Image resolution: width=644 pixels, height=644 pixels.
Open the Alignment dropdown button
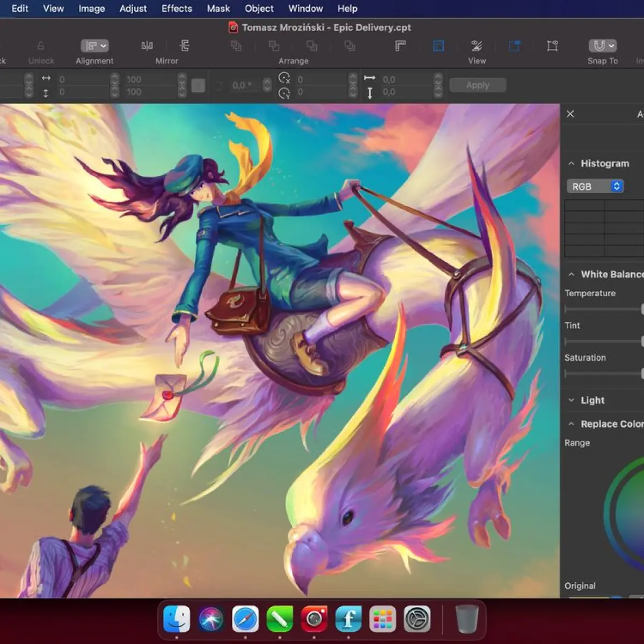(94, 46)
